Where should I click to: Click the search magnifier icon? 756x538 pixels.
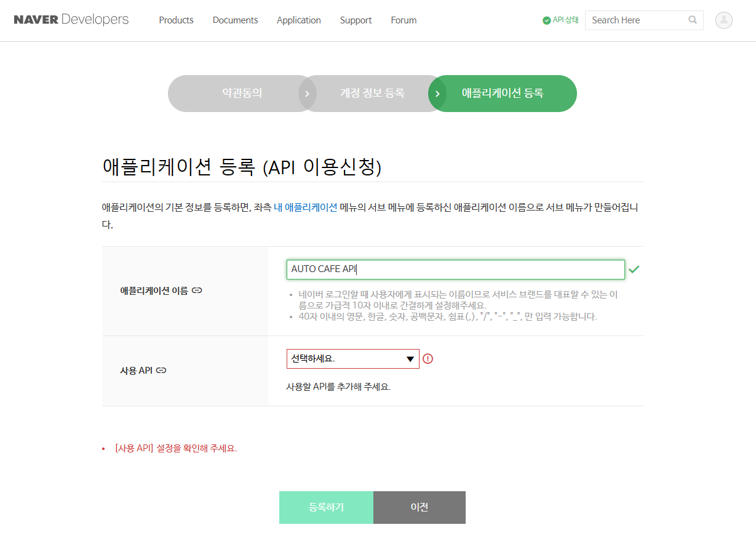pyautogui.click(x=693, y=20)
